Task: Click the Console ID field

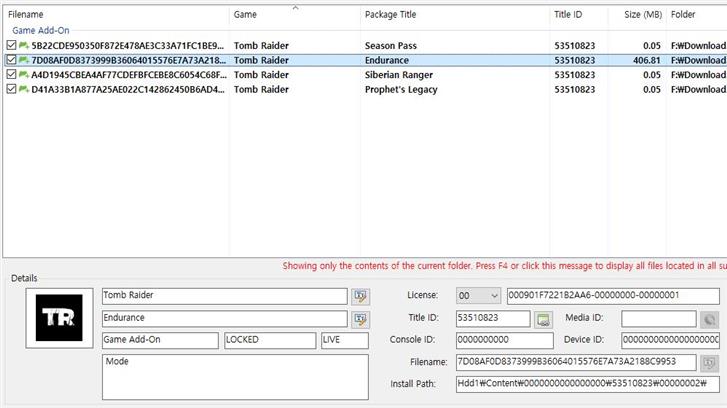Action: point(504,340)
